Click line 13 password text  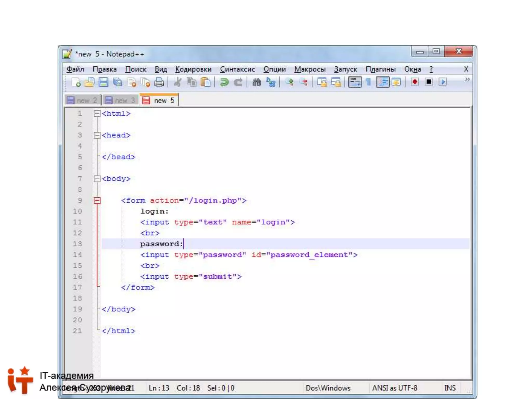pyautogui.click(x=161, y=244)
